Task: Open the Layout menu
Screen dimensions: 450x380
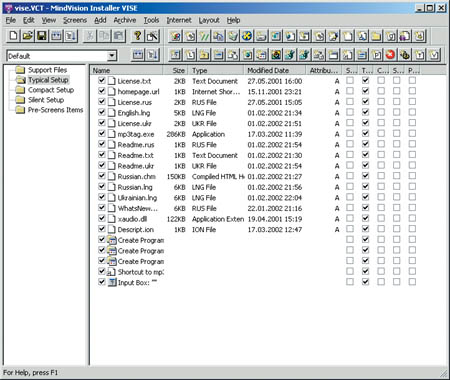Action: point(209,20)
